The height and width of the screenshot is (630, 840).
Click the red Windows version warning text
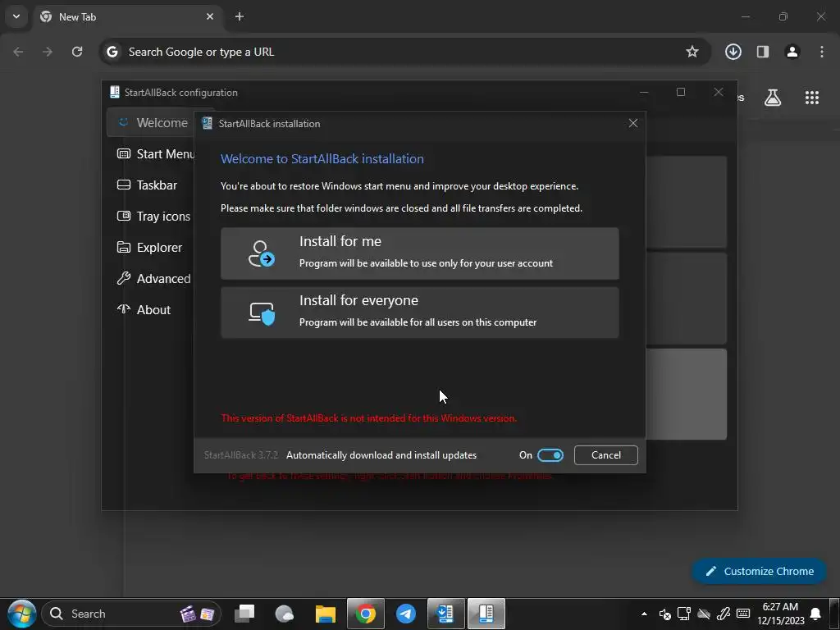369,418
